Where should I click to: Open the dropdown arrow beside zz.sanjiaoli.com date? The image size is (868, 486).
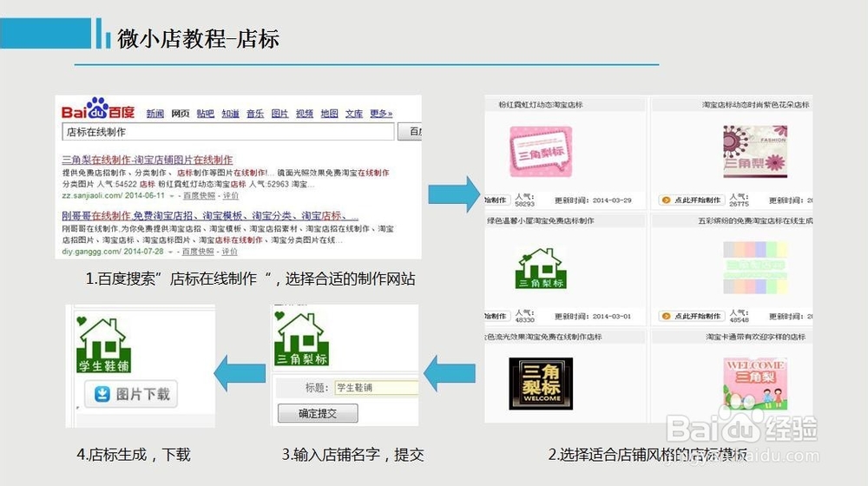pyautogui.click(x=172, y=196)
